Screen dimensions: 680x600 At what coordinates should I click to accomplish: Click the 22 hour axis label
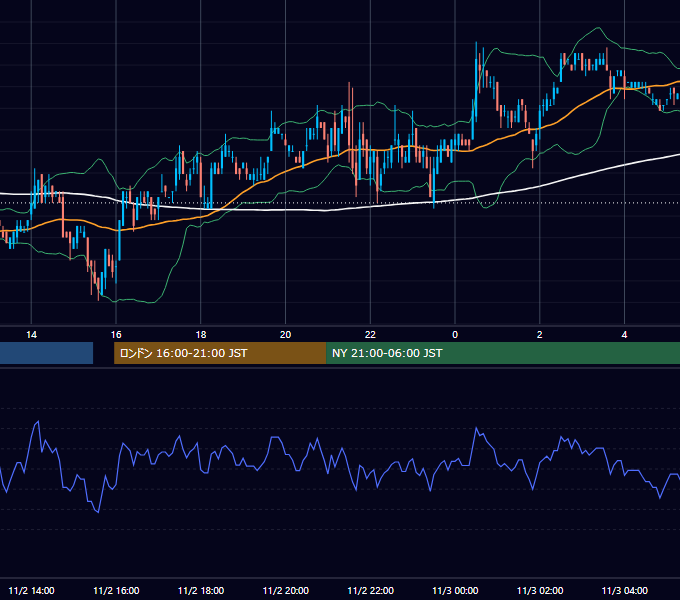tap(370, 335)
